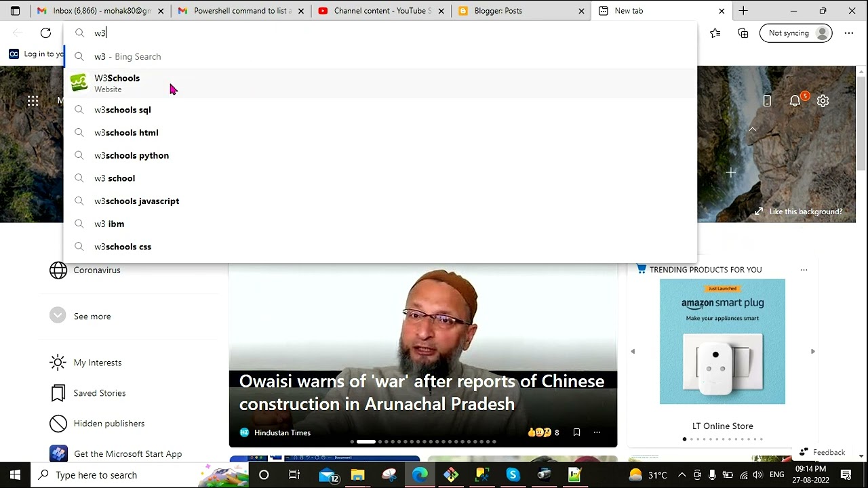Screen dimensions: 868x488
Task: Select the w3schools python suggestion
Action: 380,155
